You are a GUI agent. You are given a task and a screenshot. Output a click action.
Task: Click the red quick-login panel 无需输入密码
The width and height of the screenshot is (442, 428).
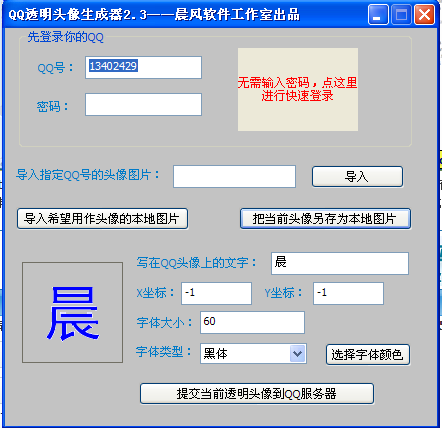coord(298,89)
